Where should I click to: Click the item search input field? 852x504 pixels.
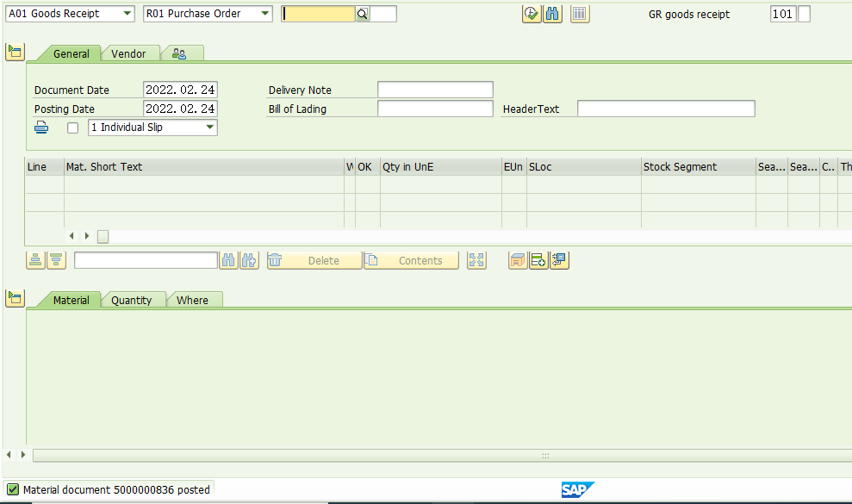[146, 260]
